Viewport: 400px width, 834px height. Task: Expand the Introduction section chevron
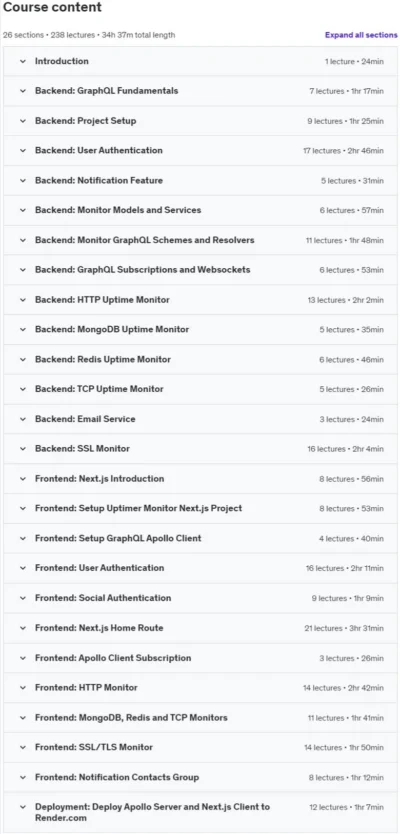[x=23, y=61]
